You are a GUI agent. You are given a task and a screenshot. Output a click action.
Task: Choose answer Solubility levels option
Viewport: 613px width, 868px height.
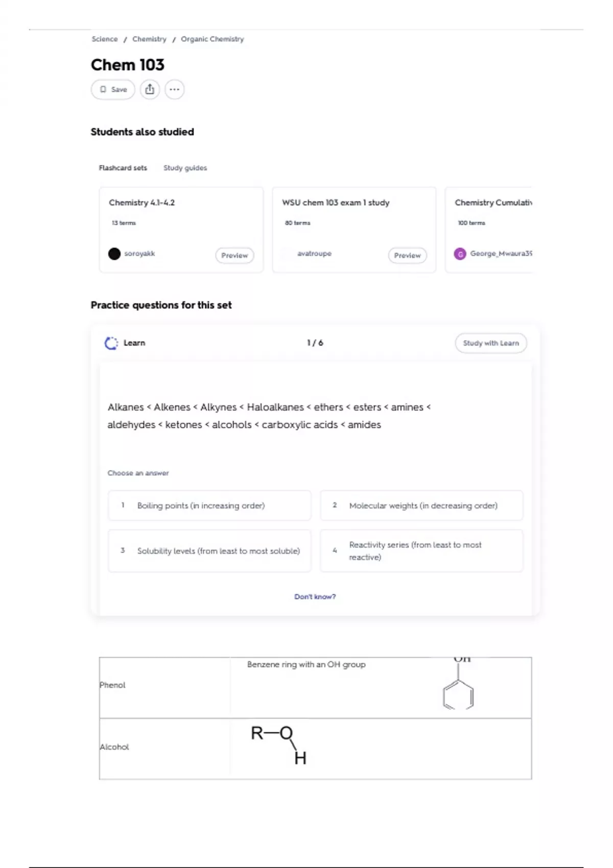pyautogui.click(x=209, y=551)
